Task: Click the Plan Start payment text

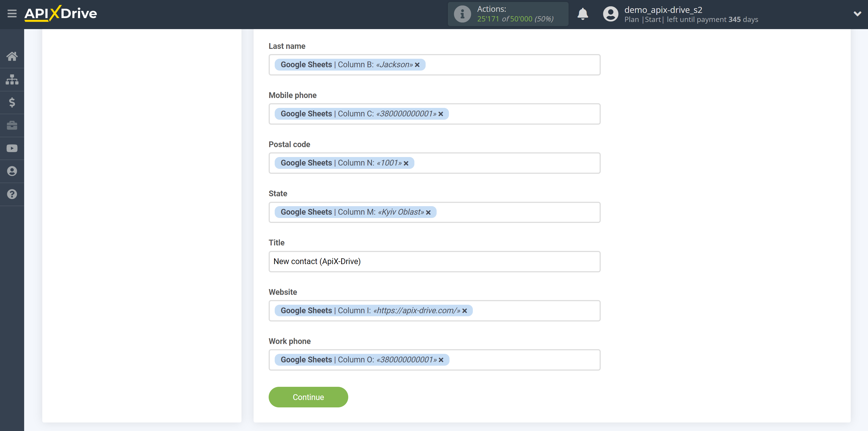Action: pyautogui.click(x=691, y=19)
